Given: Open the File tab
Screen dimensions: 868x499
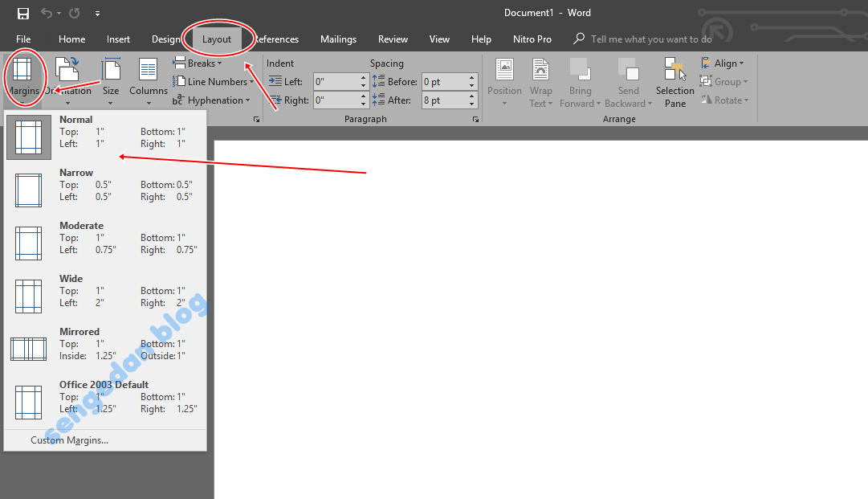Looking at the screenshot, I should click(23, 39).
